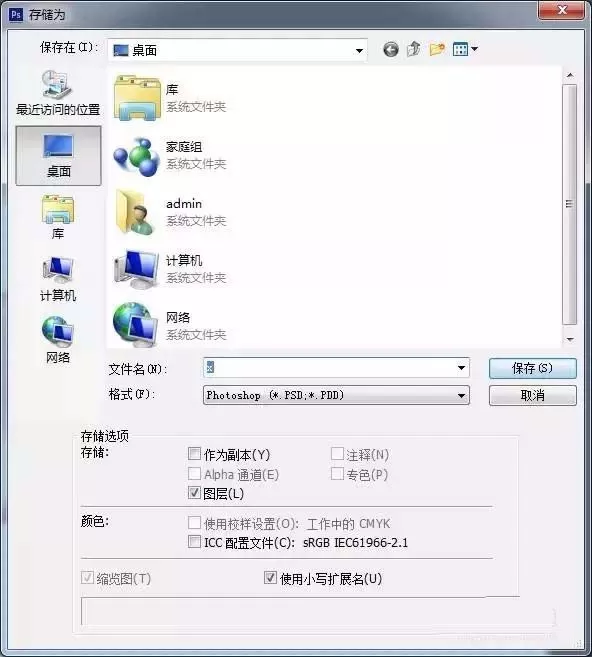Click the 保存(S) save button
Viewport: 592px width, 657px height.
533,368
